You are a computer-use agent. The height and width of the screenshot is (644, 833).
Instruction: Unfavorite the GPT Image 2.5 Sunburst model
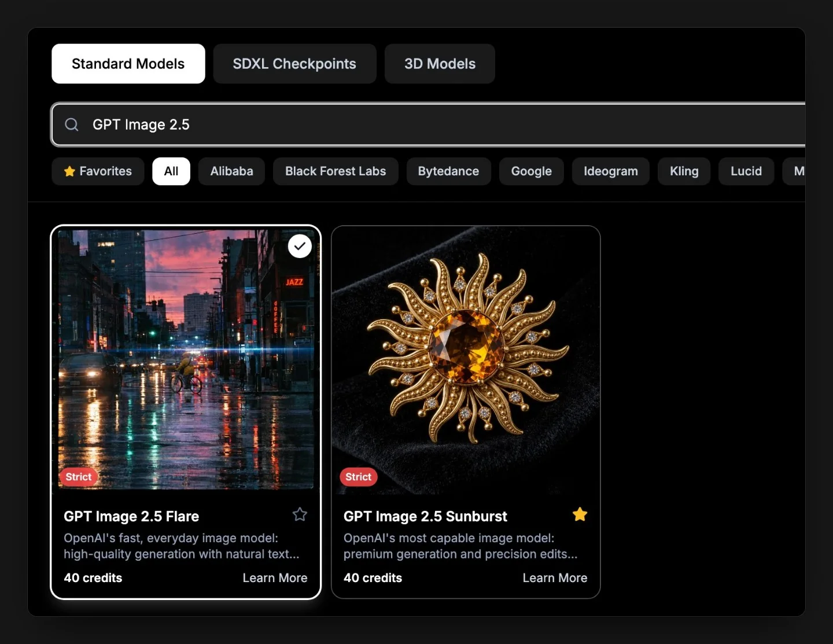[x=580, y=514]
